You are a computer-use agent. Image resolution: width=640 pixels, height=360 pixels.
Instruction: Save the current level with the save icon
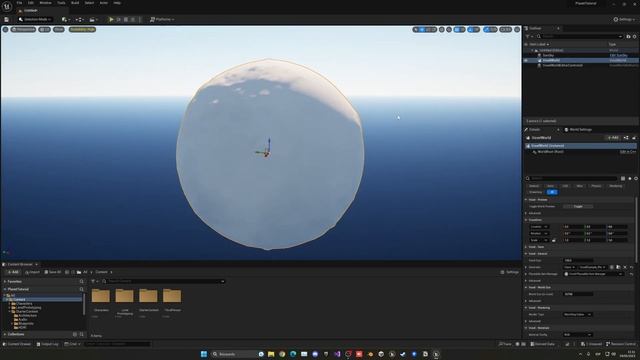point(7,19)
